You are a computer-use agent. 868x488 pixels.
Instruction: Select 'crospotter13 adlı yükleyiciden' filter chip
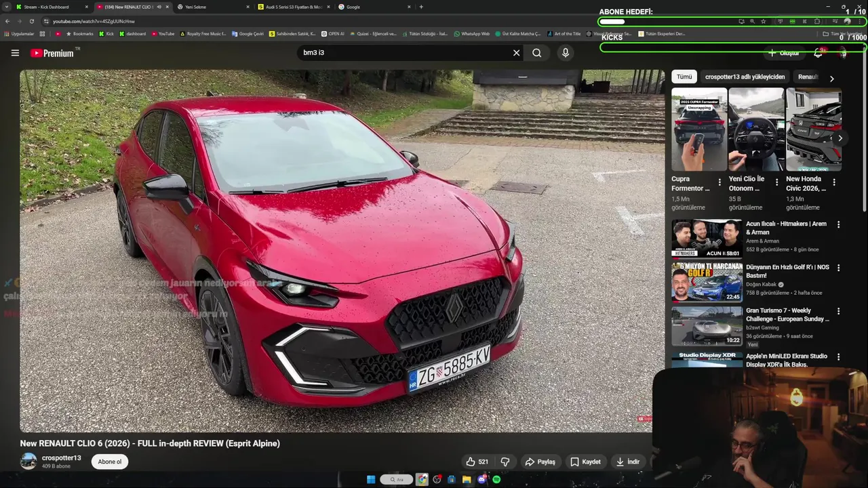point(745,77)
